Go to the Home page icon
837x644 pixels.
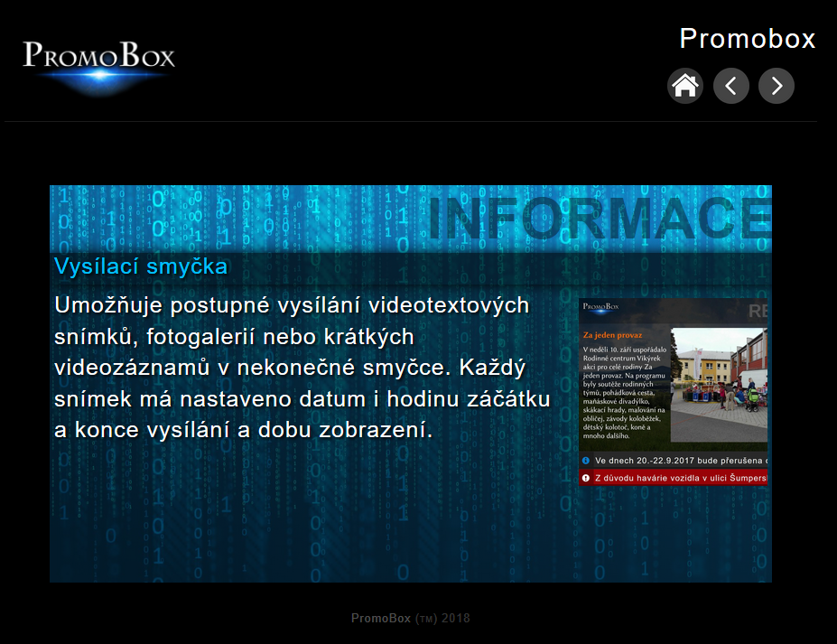(x=685, y=86)
